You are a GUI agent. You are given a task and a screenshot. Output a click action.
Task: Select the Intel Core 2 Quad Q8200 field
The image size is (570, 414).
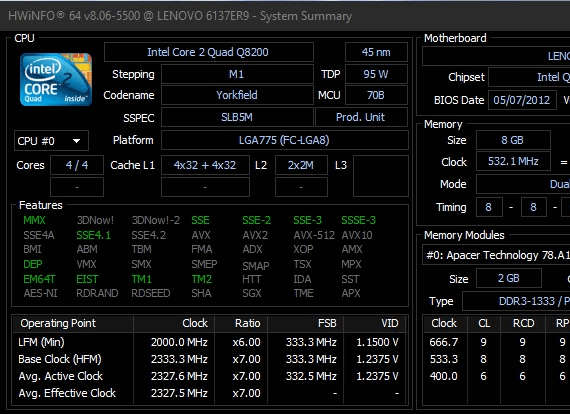coord(208,52)
